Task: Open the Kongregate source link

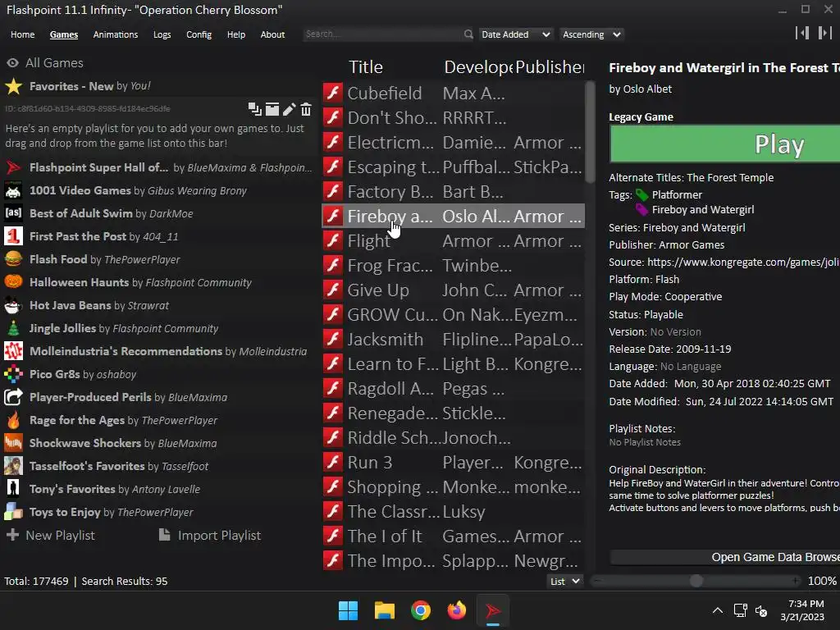Action: 743,262
